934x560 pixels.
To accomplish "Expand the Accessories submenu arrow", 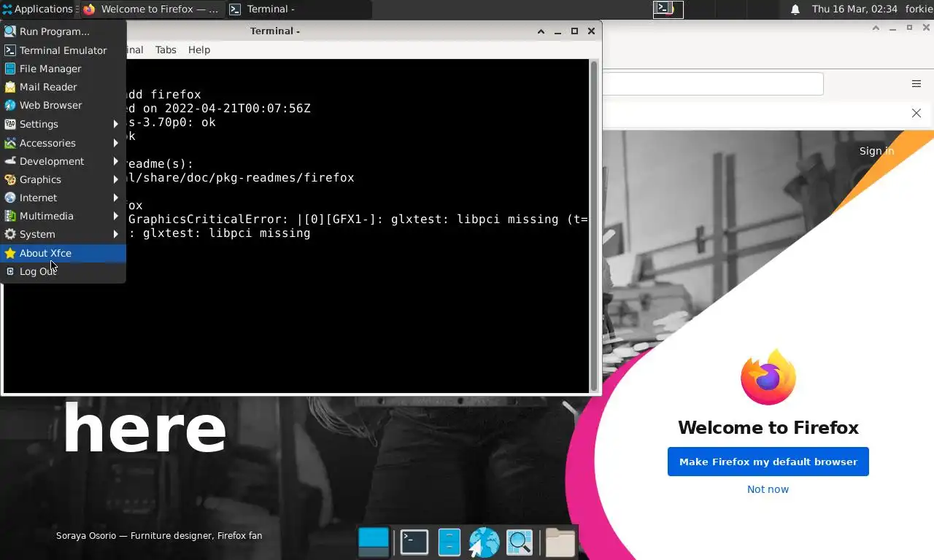I will (115, 143).
